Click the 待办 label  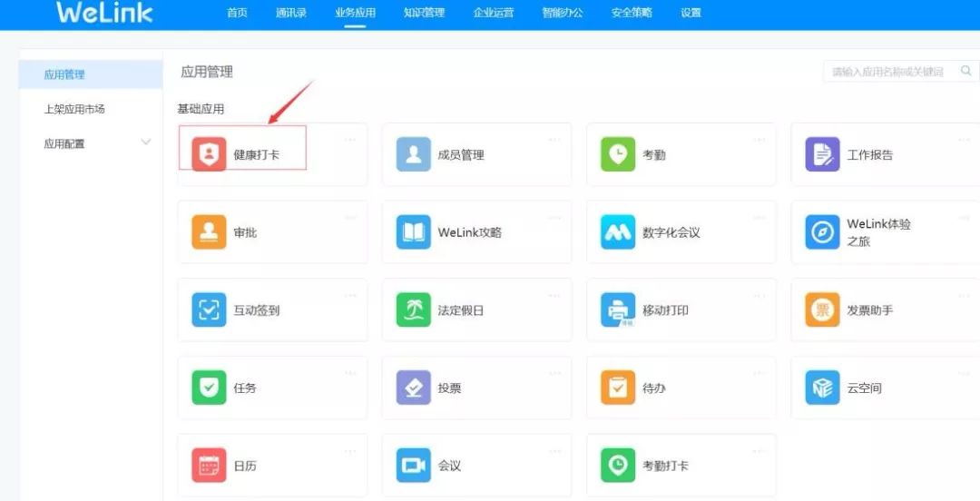(x=653, y=388)
